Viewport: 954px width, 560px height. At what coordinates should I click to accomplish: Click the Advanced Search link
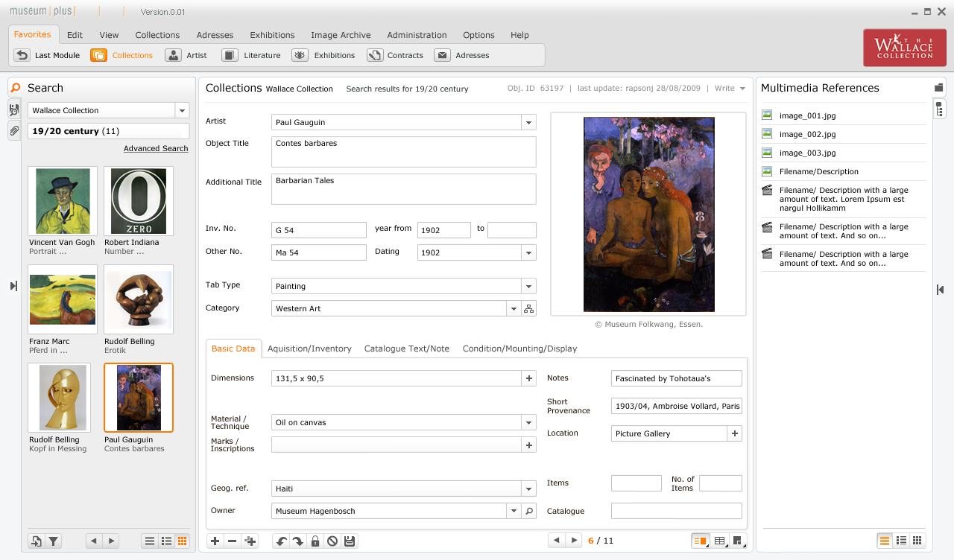[156, 148]
